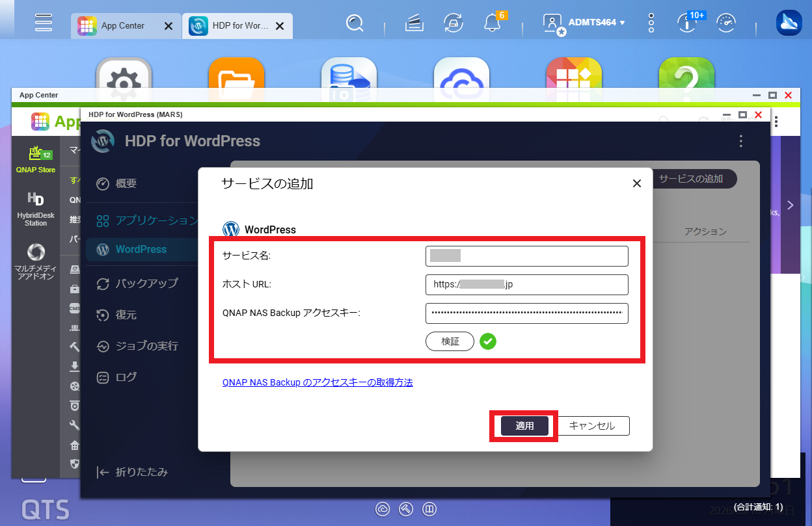Click the external device sync icon

[x=453, y=23]
